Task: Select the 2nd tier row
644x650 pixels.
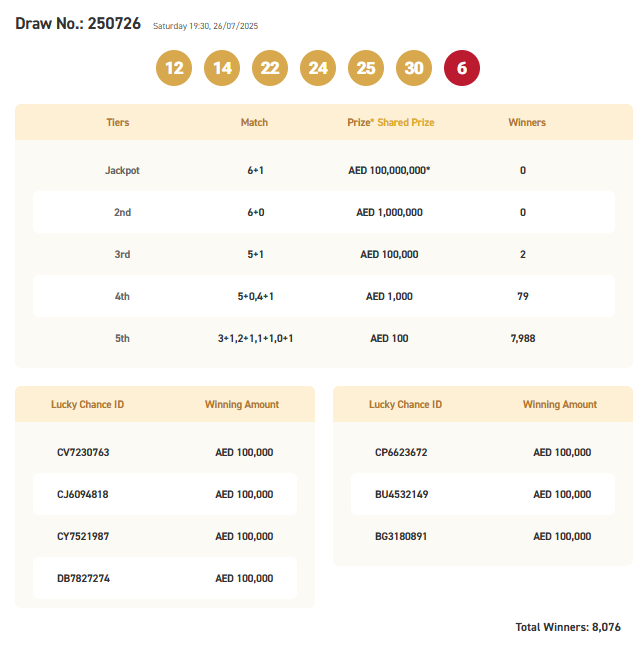Action: click(x=324, y=212)
